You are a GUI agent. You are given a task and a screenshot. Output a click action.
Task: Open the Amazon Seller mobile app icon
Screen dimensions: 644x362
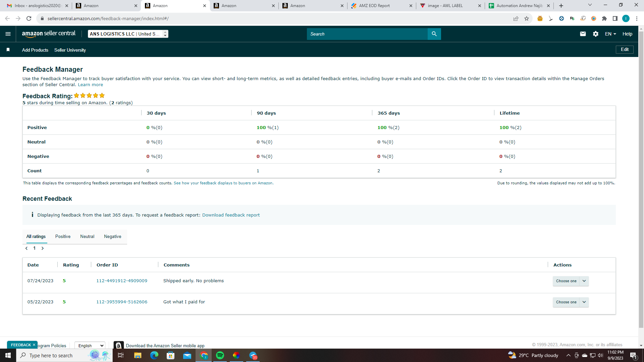point(118,345)
